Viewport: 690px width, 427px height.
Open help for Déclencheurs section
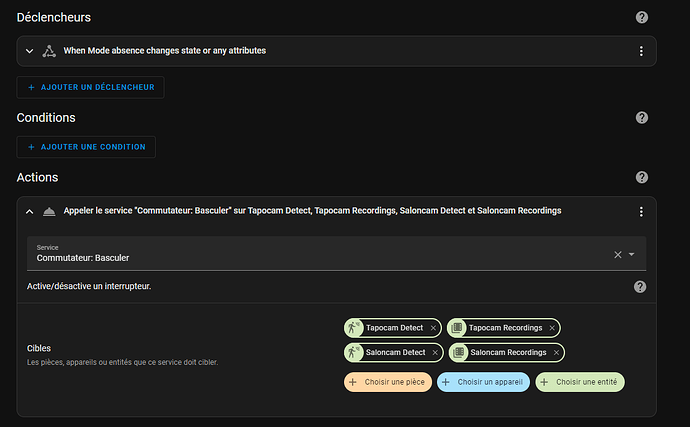641,17
